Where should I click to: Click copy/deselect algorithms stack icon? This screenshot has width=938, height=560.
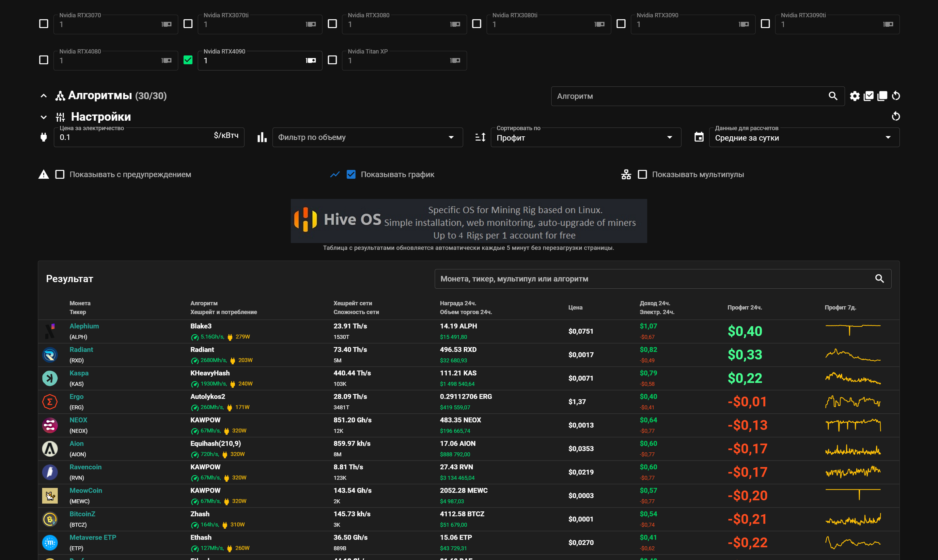[882, 96]
